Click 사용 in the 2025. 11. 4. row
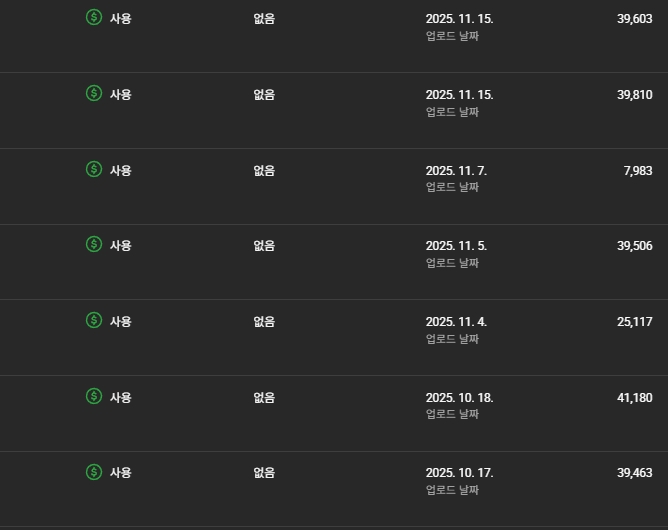 click(120, 322)
